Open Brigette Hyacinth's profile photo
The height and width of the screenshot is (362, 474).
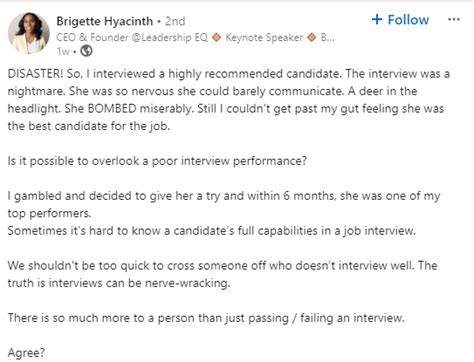pyautogui.click(x=29, y=33)
